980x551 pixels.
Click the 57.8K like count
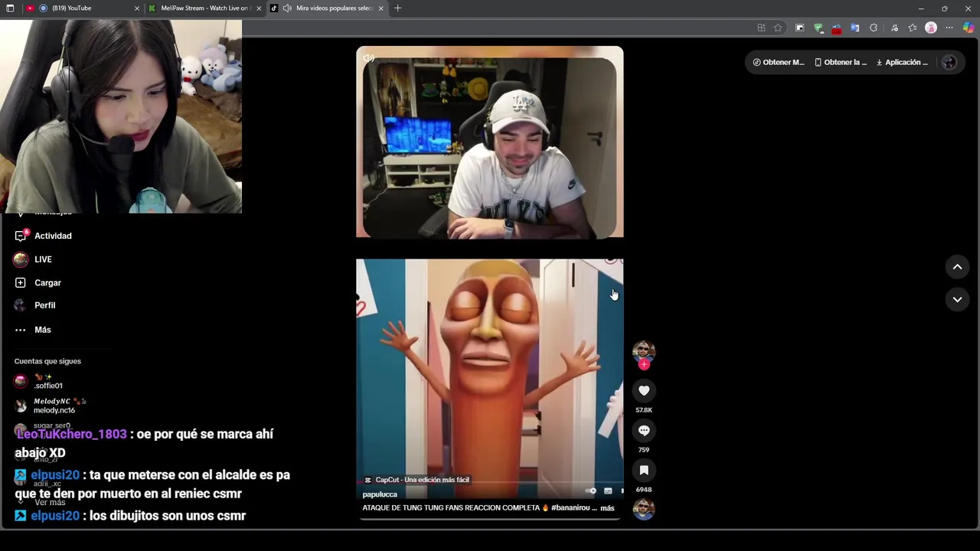(x=644, y=410)
